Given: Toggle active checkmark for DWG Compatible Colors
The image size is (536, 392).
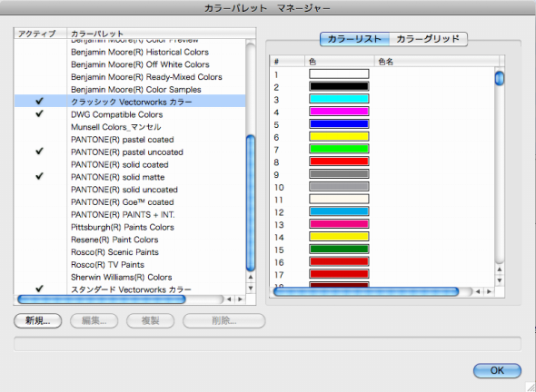Looking at the screenshot, I should tap(40, 114).
